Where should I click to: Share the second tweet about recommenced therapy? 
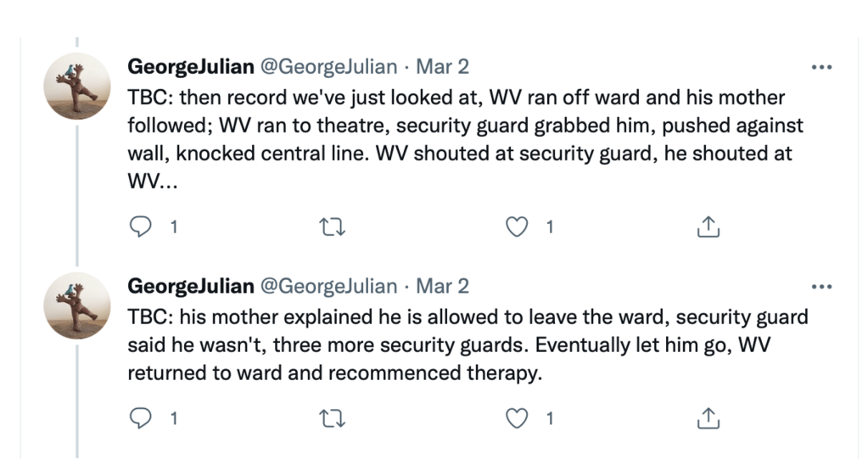click(x=708, y=417)
